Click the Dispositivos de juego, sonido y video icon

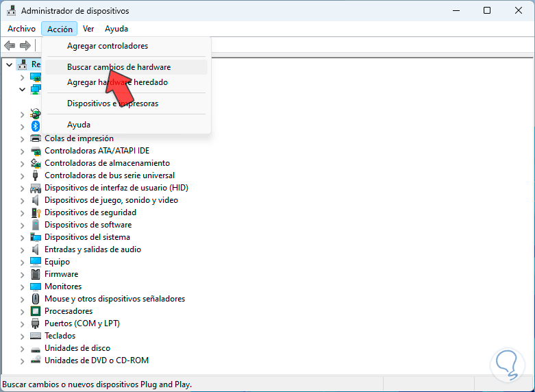pos(36,200)
